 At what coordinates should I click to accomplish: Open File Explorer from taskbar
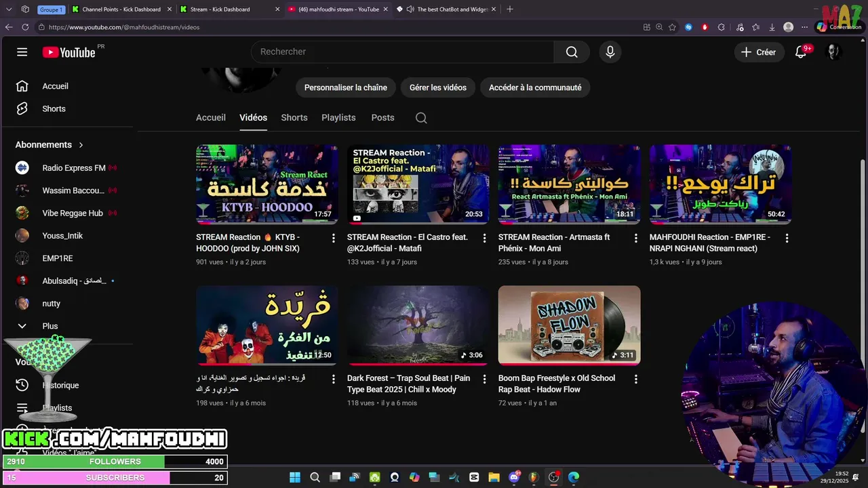(x=494, y=477)
